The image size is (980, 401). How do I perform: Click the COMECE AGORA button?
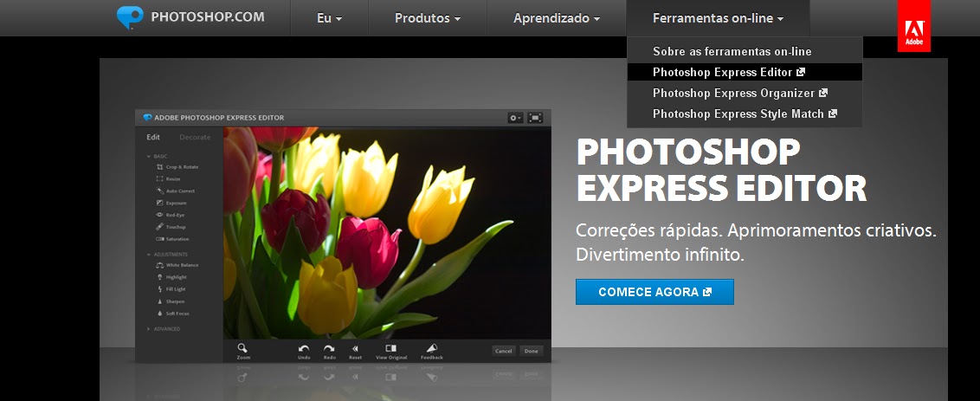[x=654, y=292]
